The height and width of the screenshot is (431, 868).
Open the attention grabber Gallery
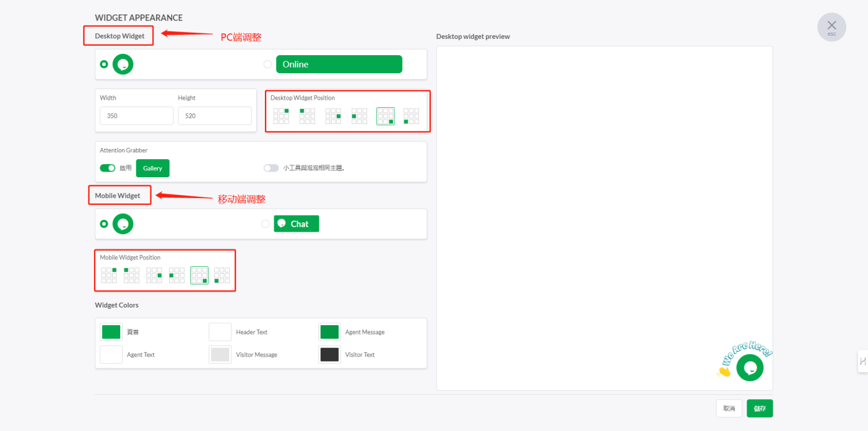152,168
